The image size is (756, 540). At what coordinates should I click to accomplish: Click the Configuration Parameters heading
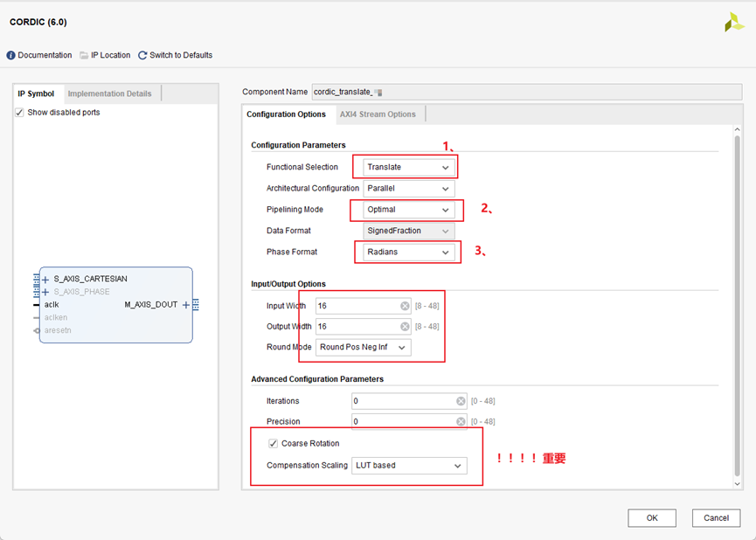point(298,145)
